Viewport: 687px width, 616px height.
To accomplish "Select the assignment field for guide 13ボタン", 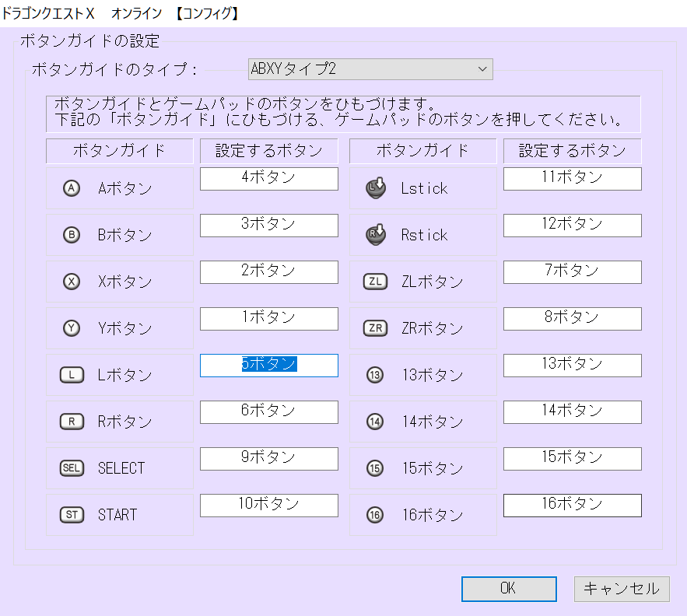I will (x=572, y=366).
